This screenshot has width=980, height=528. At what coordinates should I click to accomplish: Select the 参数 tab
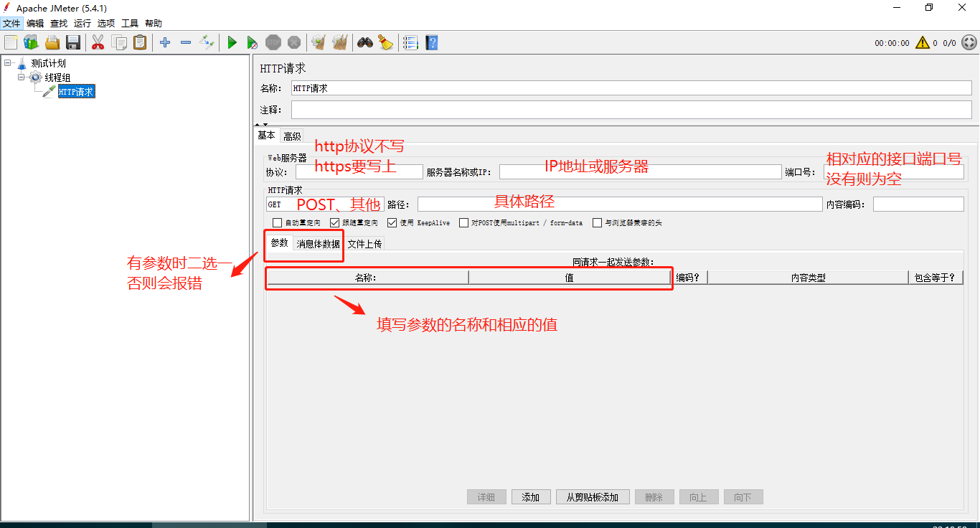280,242
